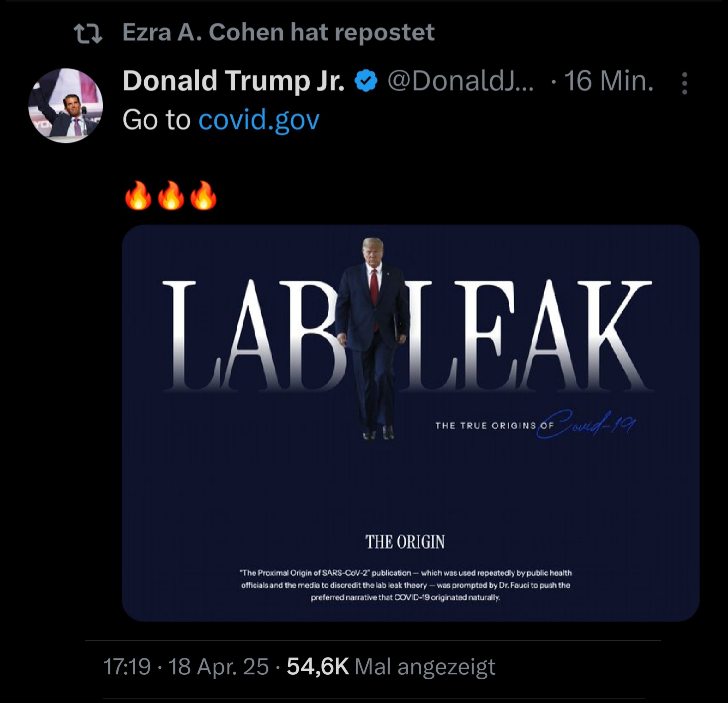Screen dimensions: 728x703
Task: Open the Donald Trump Jr. profile name
Action: coord(234,81)
